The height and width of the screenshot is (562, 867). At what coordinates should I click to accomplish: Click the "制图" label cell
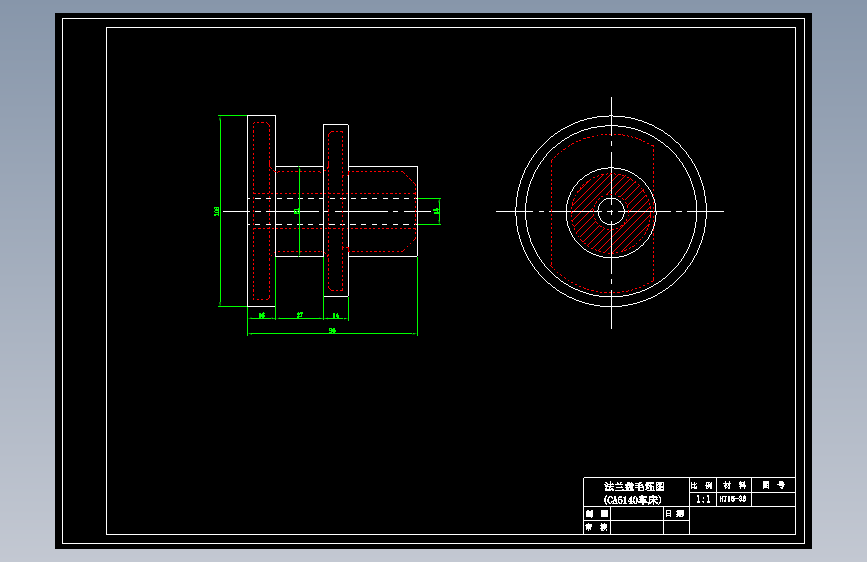pos(597,514)
